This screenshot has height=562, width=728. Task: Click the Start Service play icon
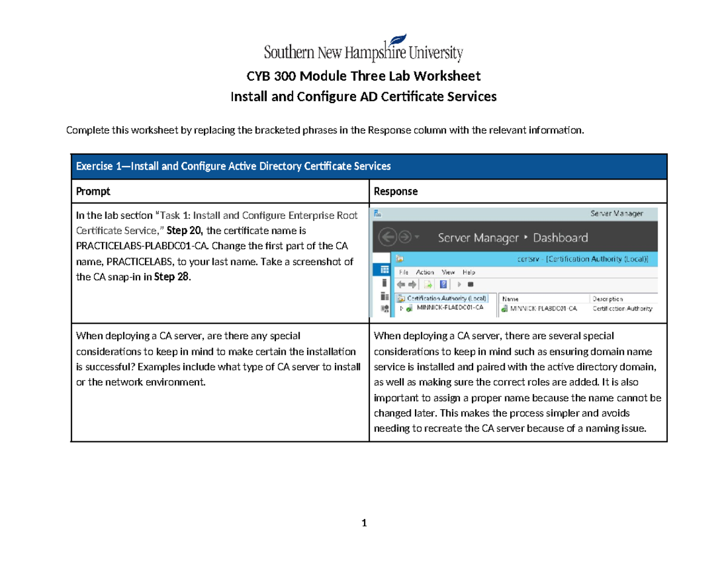coord(459,284)
